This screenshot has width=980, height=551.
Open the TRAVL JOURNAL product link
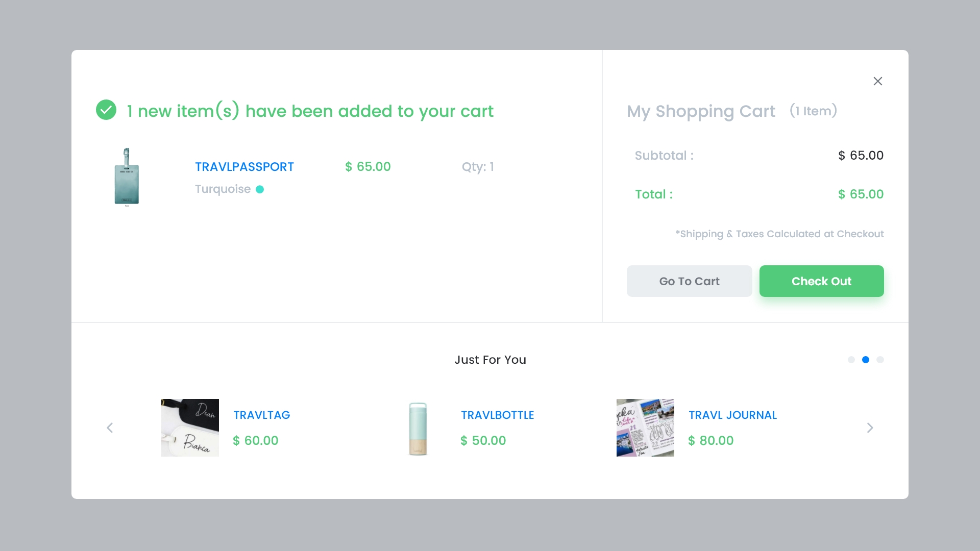[732, 415]
